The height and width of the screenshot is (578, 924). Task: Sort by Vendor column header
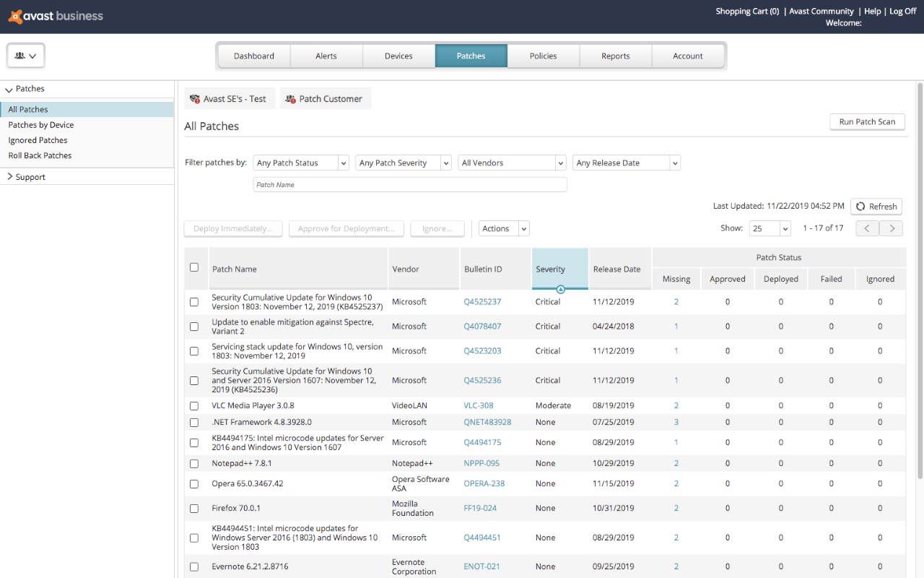coord(424,269)
